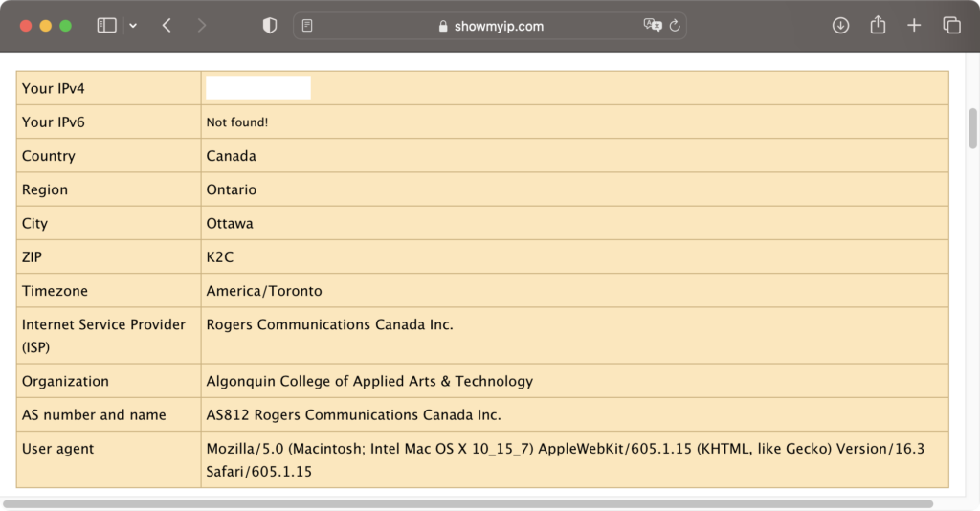Click the ISP value 'Rogers Communications Canada Inc.'
This screenshot has width=980, height=511.
pyautogui.click(x=329, y=324)
